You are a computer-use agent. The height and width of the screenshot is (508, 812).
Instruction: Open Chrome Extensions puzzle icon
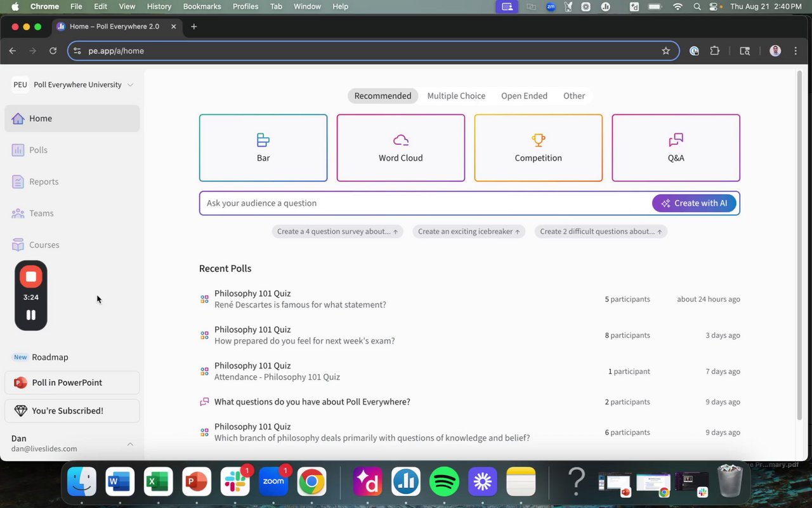(715, 51)
